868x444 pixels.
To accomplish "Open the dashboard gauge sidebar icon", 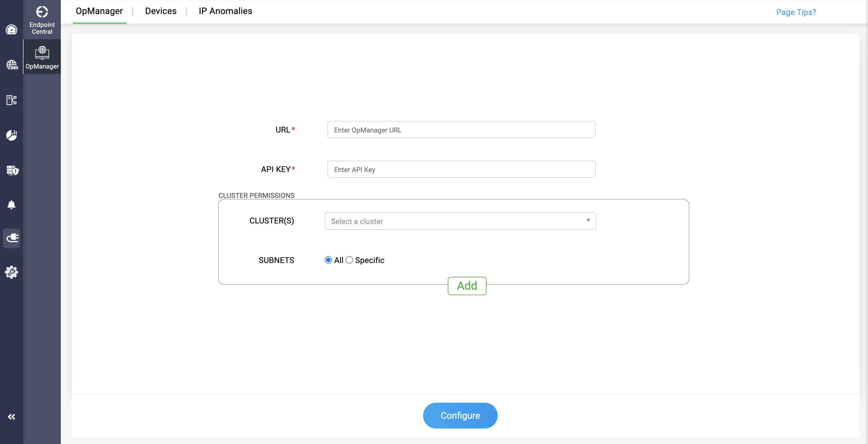I will pyautogui.click(x=11, y=30).
